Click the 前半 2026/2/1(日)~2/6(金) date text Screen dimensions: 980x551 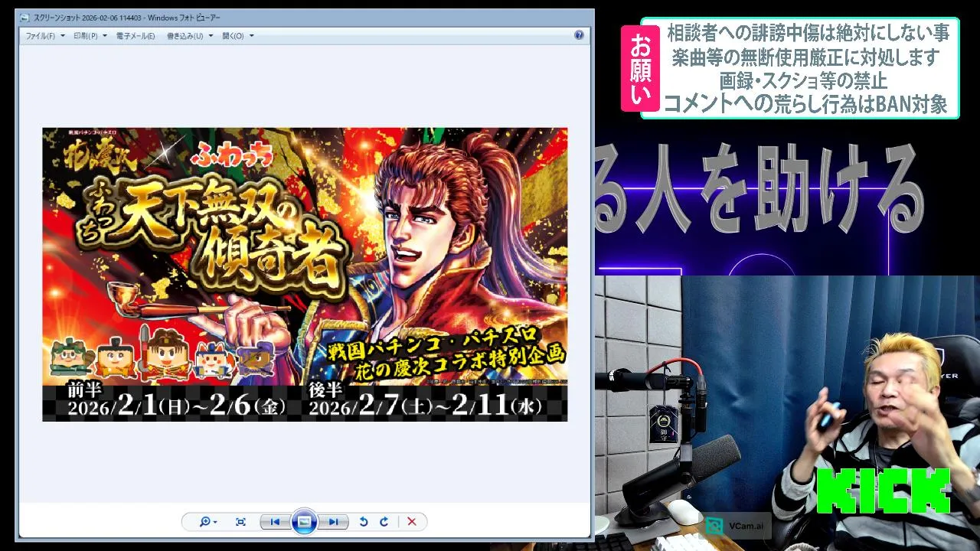tap(177, 400)
